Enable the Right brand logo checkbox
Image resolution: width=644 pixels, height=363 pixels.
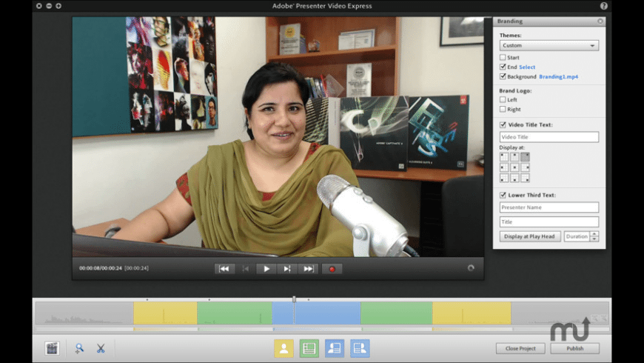503,109
